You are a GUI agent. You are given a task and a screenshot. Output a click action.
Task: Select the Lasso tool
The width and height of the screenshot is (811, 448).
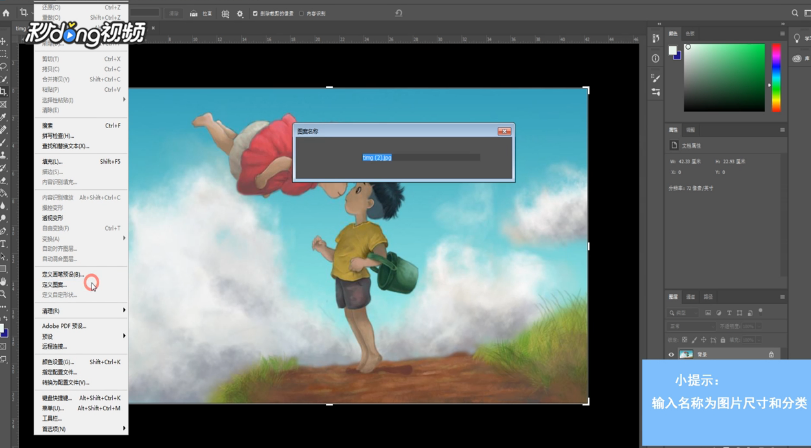3,66
